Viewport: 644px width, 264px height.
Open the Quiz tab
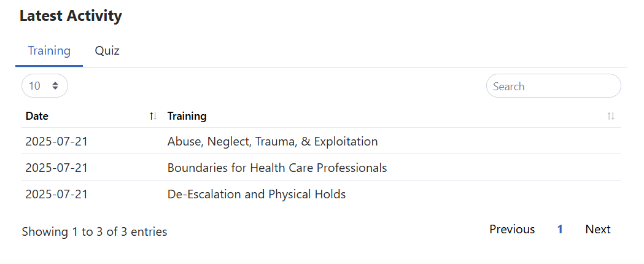107,51
